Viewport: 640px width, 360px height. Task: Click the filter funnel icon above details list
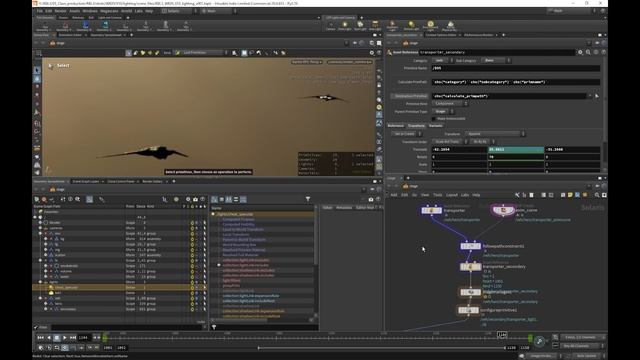[x=308, y=199]
